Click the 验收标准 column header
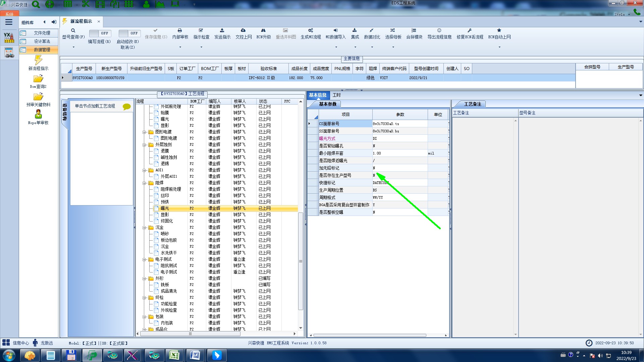The image size is (644, 362). (x=269, y=68)
